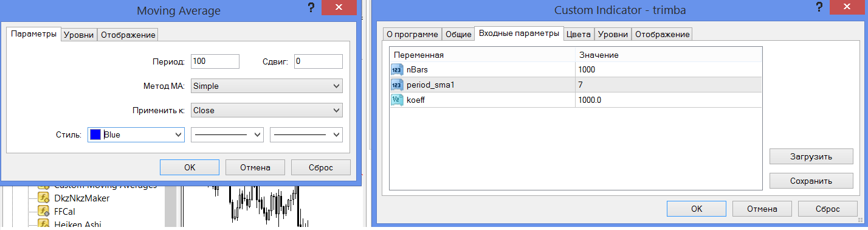Click Сброс in Moving Average dialog
The image size is (868, 230).
[321, 167]
